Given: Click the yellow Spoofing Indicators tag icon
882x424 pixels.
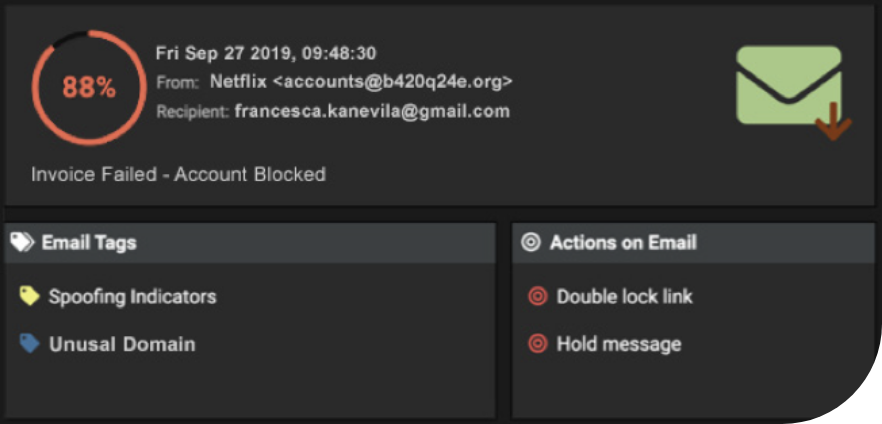Looking at the screenshot, I should (x=29, y=296).
